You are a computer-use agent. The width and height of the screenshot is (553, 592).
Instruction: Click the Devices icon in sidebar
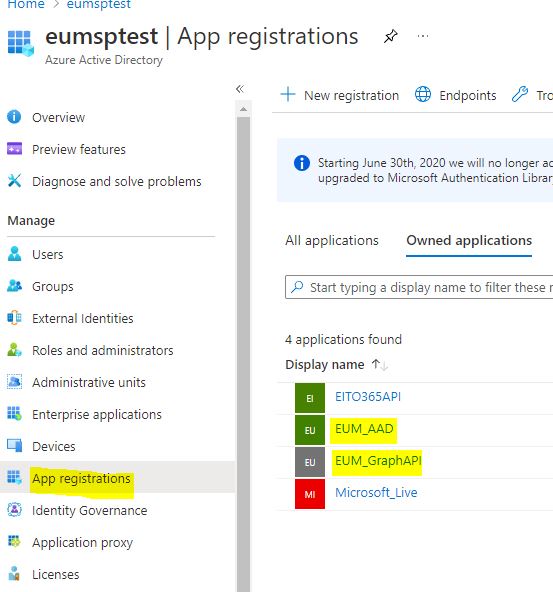(14, 446)
